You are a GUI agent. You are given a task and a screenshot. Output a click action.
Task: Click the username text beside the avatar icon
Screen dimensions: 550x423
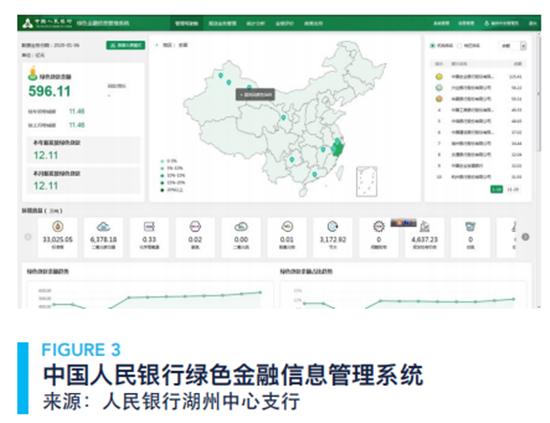(x=504, y=24)
